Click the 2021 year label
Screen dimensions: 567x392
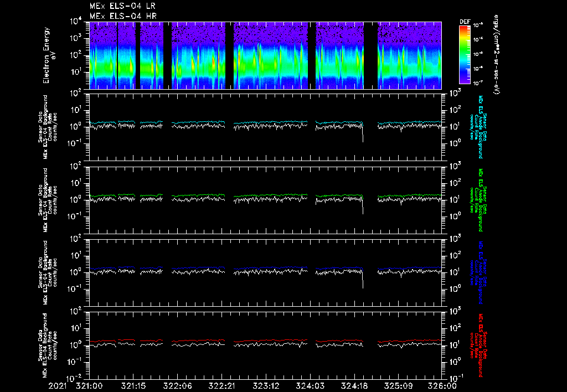tap(56, 385)
